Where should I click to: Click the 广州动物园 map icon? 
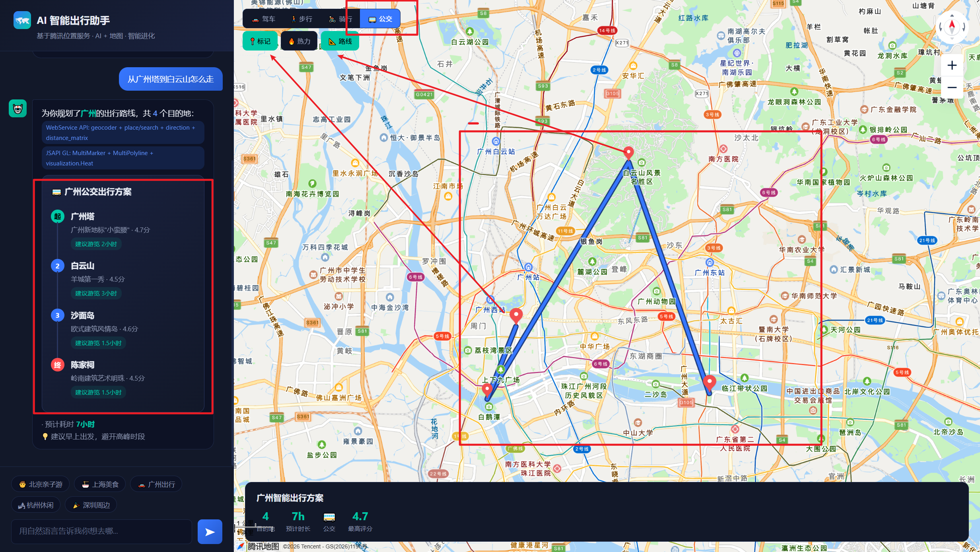[656, 291]
